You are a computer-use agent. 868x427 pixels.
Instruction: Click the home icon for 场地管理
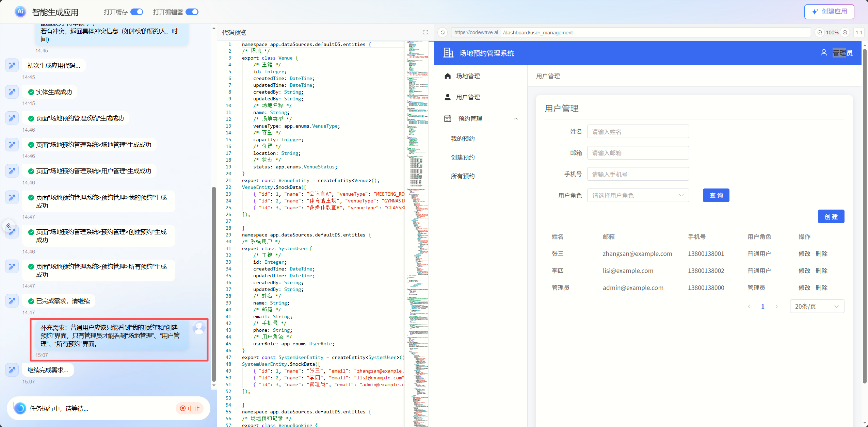pos(448,76)
